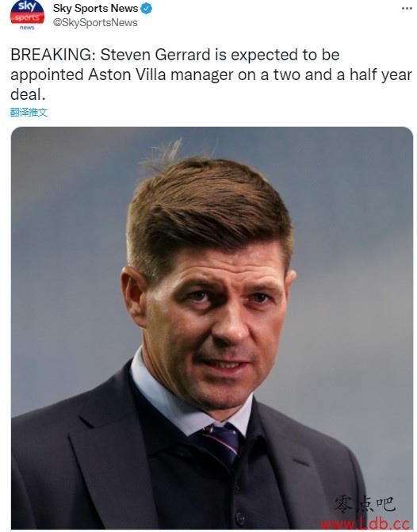Click "Steven Gerrard" in the tweet text
The height and width of the screenshot is (532, 417).
point(155,55)
